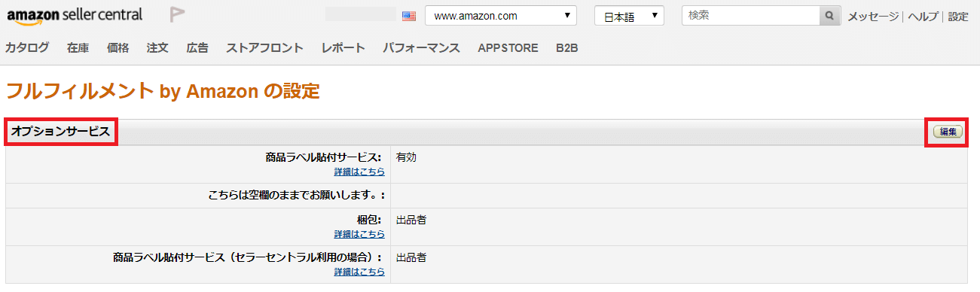Click the Amazon Seller Central logo
Image resolution: width=980 pixels, height=292 pixels.
75,15
